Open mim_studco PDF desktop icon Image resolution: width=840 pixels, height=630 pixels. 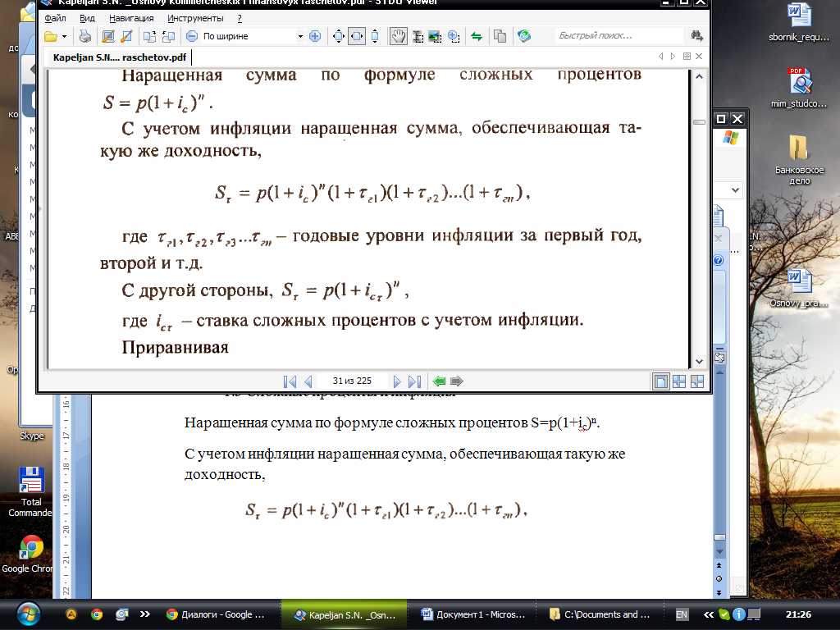click(x=799, y=89)
